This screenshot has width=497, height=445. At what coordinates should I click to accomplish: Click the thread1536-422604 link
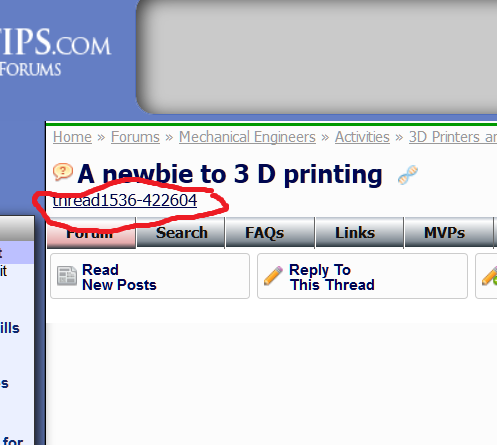(125, 201)
